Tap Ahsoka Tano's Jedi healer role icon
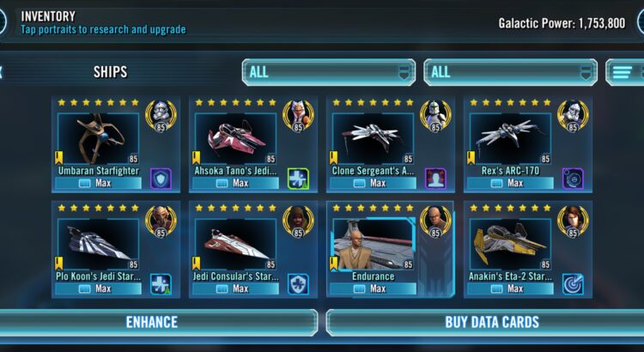 pos(298,179)
